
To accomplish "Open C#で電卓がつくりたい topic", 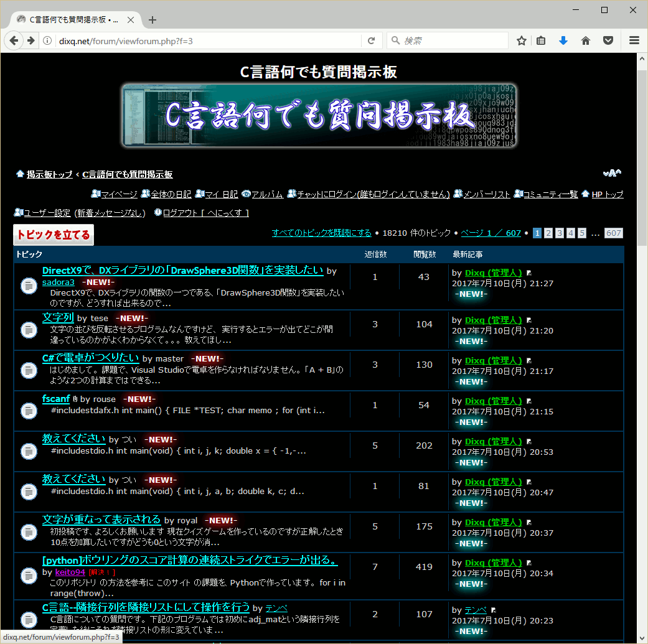I will (90, 358).
